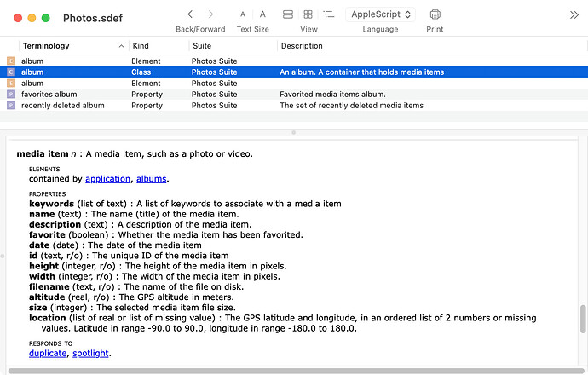This screenshot has width=588, height=375.
Task: Switch to the outline list view icon
Action: coord(328,14)
